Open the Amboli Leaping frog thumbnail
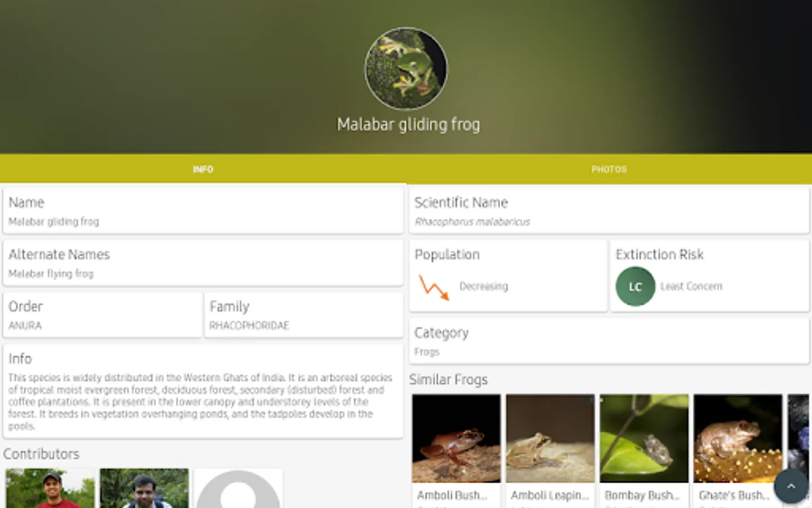 tap(550, 450)
